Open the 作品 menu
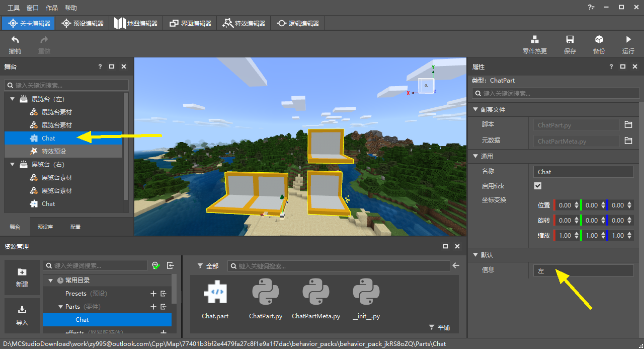The image size is (644, 349). (x=52, y=8)
